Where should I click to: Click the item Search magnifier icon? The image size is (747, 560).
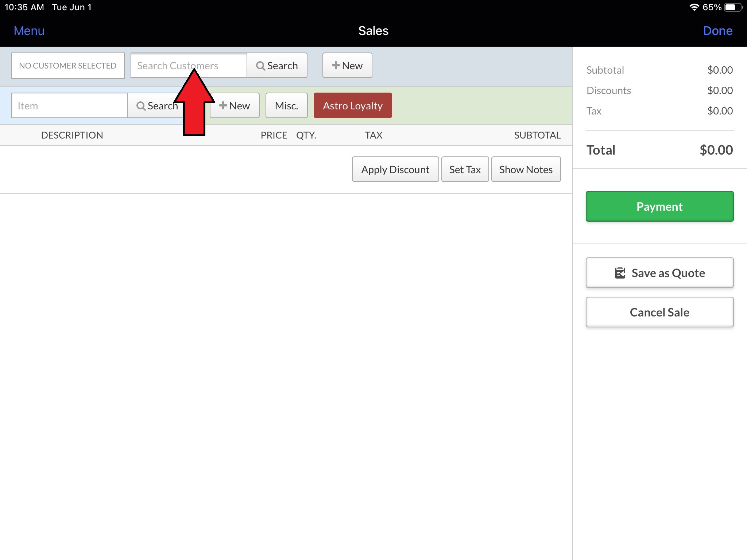tap(141, 106)
